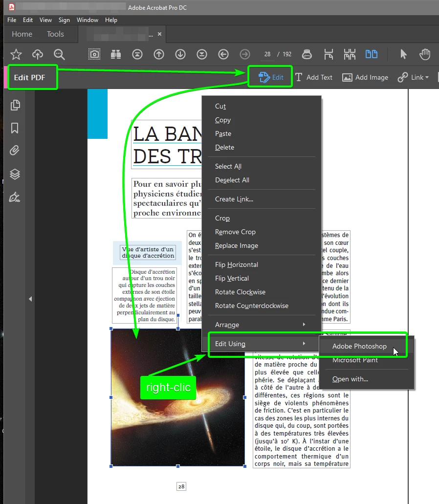Choose Replace Image menu entry

tap(262, 245)
